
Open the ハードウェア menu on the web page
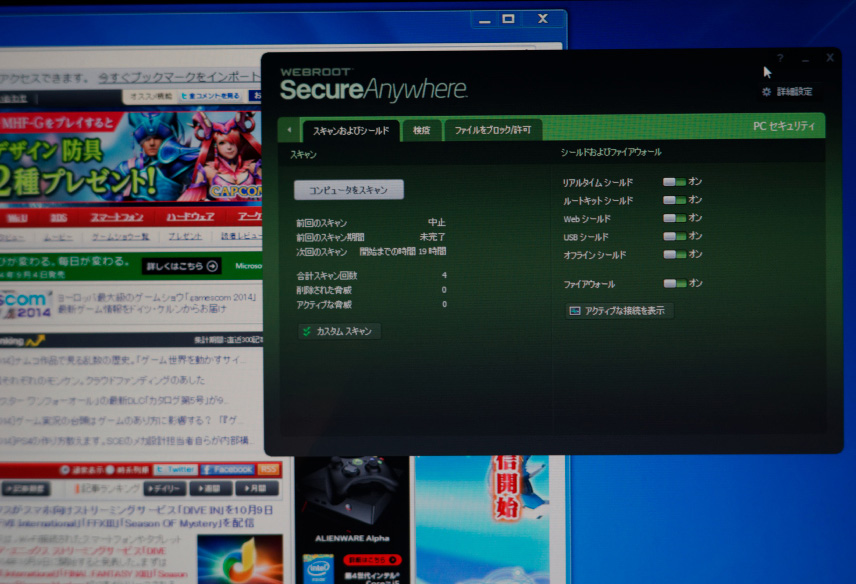(191, 217)
